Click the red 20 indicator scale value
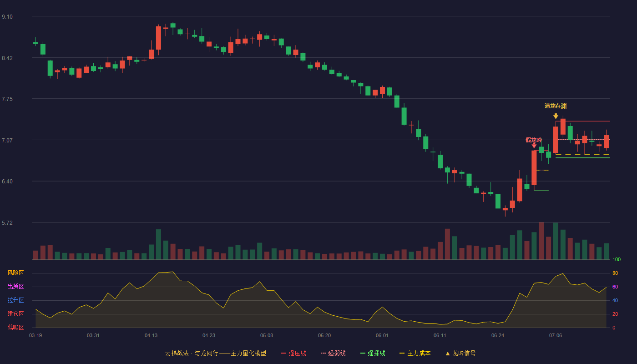 click(615, 314)
